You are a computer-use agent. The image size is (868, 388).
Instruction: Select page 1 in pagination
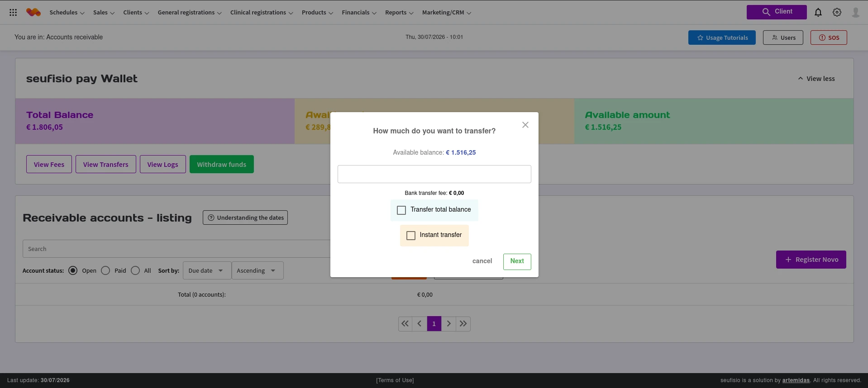(434, 324)
